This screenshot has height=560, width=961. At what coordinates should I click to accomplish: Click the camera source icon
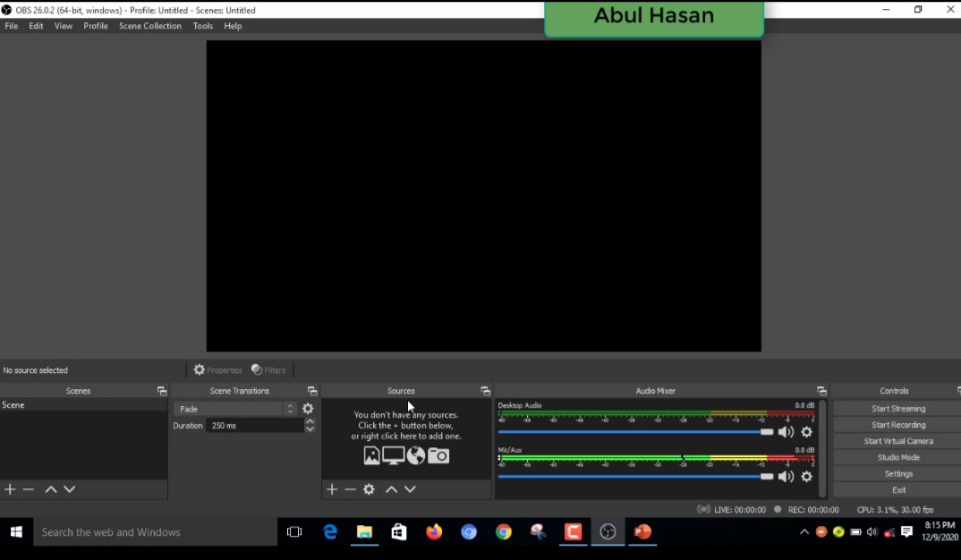pyautogui.click(x=438, y=455)
